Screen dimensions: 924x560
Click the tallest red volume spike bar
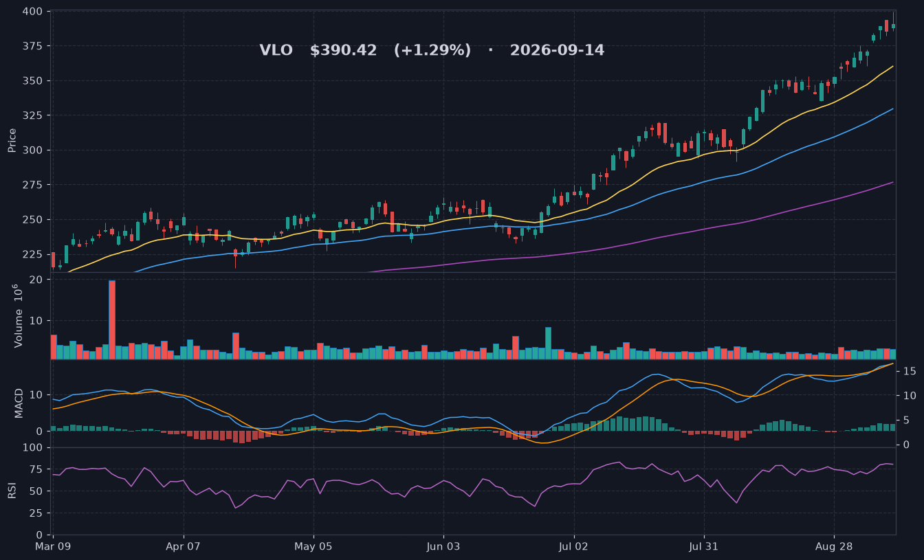(x=112, y=320)
